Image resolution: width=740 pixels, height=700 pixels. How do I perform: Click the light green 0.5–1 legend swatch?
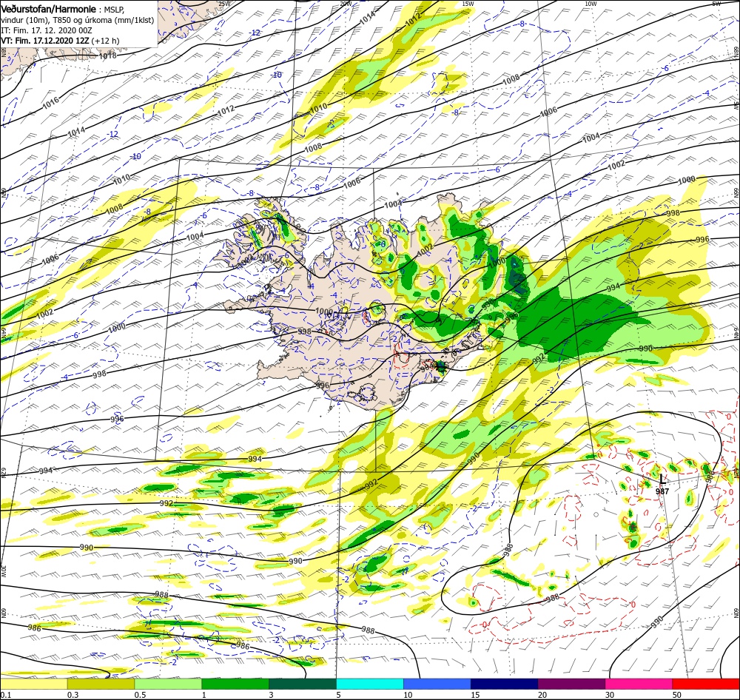pos(168,684)
